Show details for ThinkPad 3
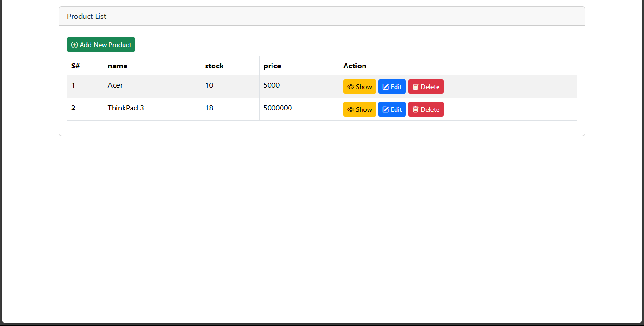Screen dimensions: 644x326 point(360,109)
